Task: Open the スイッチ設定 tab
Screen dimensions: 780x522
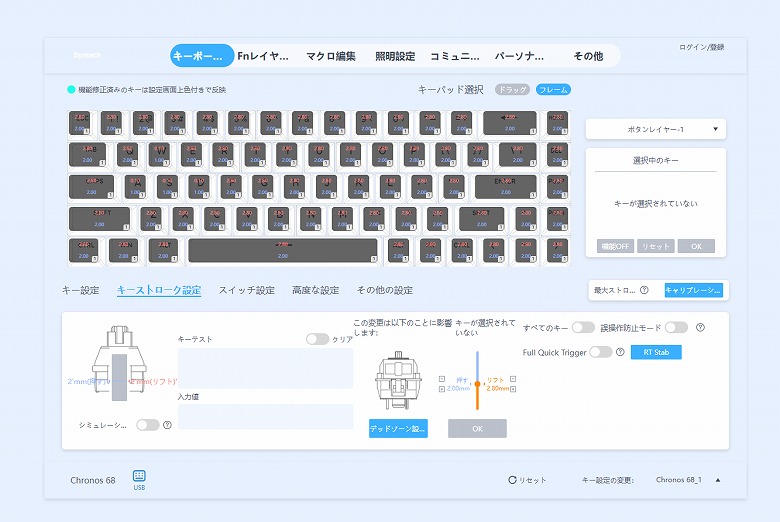Action: point(247,290)
